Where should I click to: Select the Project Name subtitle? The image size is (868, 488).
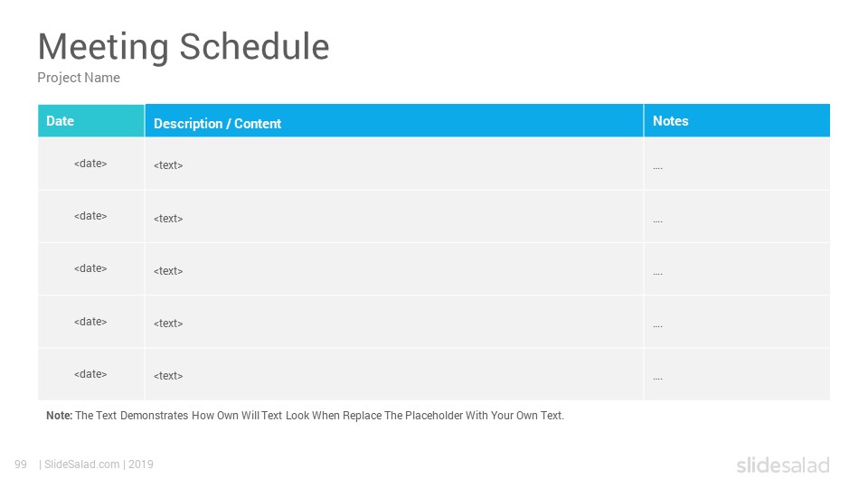click(x=79, y=78)
